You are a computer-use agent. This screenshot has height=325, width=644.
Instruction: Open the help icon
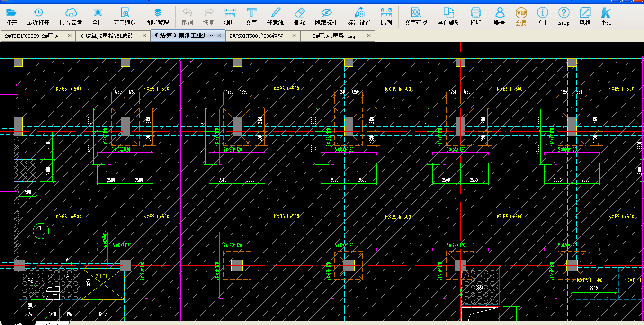[x=563, y=12]
